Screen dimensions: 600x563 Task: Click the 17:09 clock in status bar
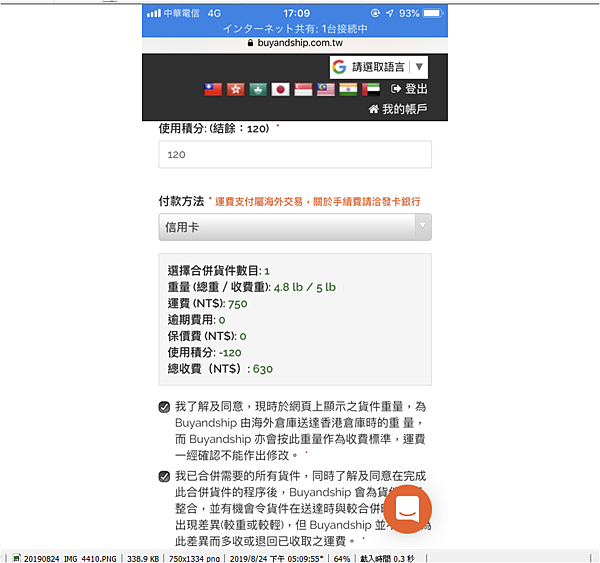[297, 13]
